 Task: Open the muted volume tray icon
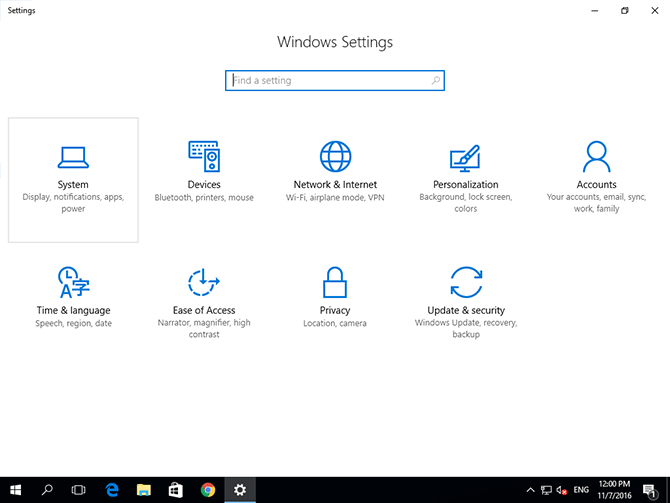(561, 490)
